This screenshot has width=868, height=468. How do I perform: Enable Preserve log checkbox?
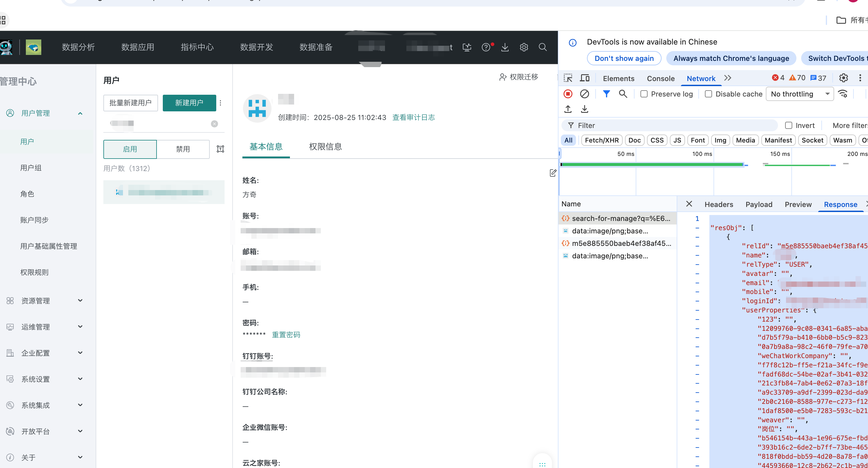coord(644,94)
